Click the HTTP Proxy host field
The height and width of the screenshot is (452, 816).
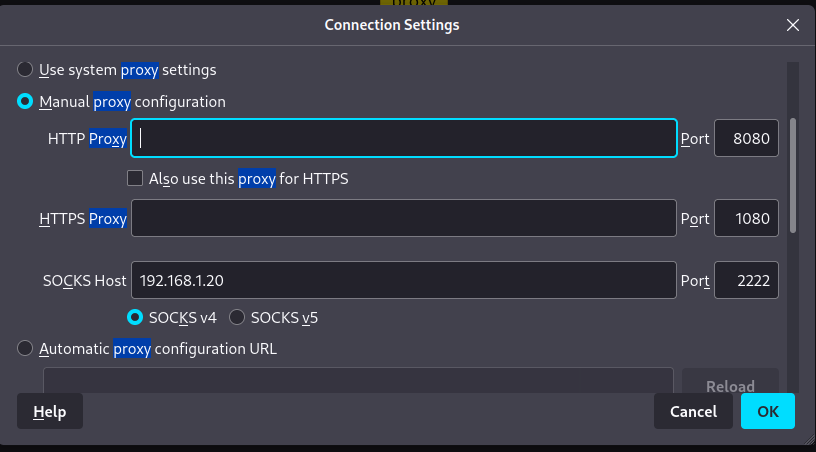404,139
